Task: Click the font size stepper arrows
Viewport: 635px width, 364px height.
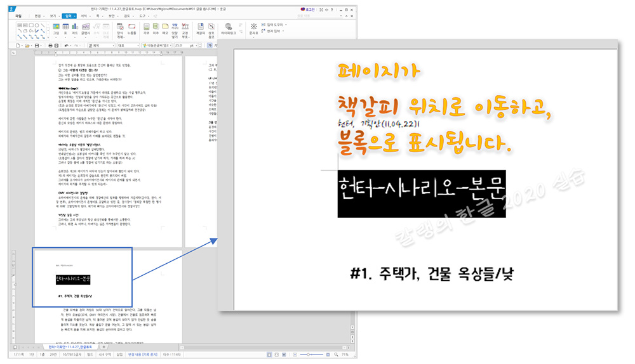Action: click(x=200, y=46)
